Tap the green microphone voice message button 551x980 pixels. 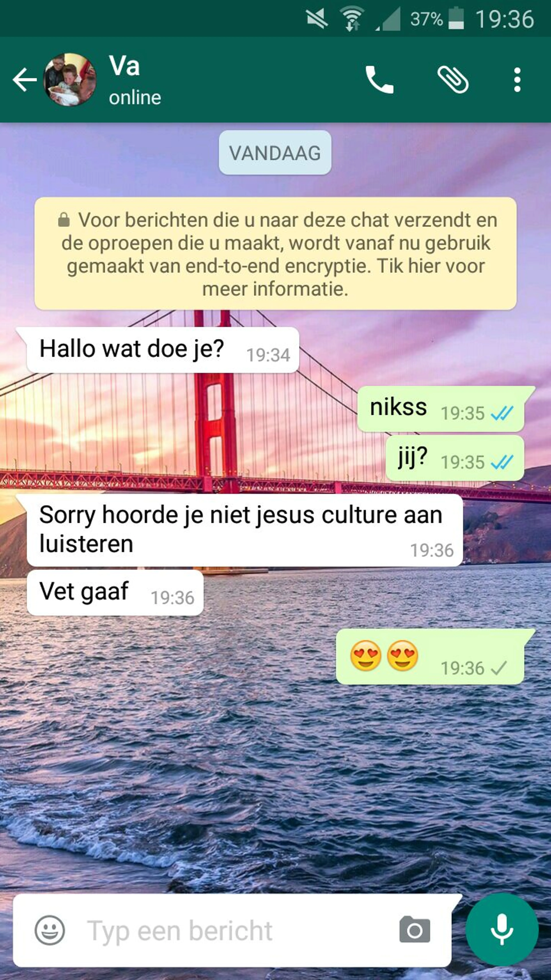click(x=502, y=929)
